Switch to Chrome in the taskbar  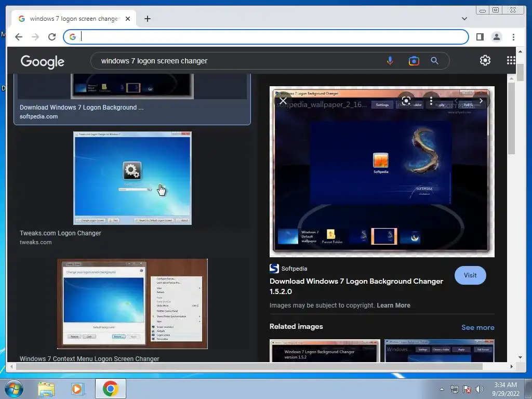tap(110, 389)
